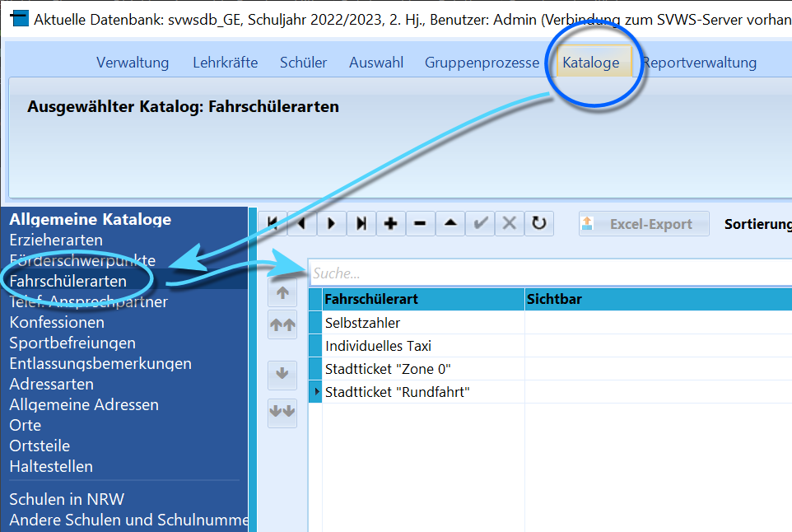Click row indicator of Stadtticket "Rundfahrt"

(315, 392)
